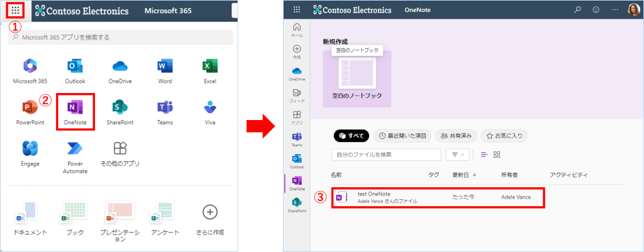The image size is (644, 252).
Task: Switch to the 共有済み tab
Action: (456, 135)
